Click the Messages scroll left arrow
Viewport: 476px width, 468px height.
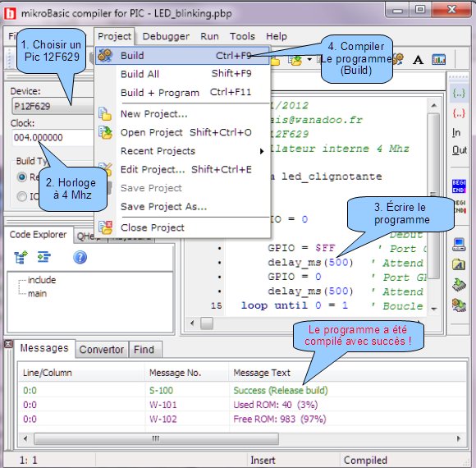click(25, 438)
